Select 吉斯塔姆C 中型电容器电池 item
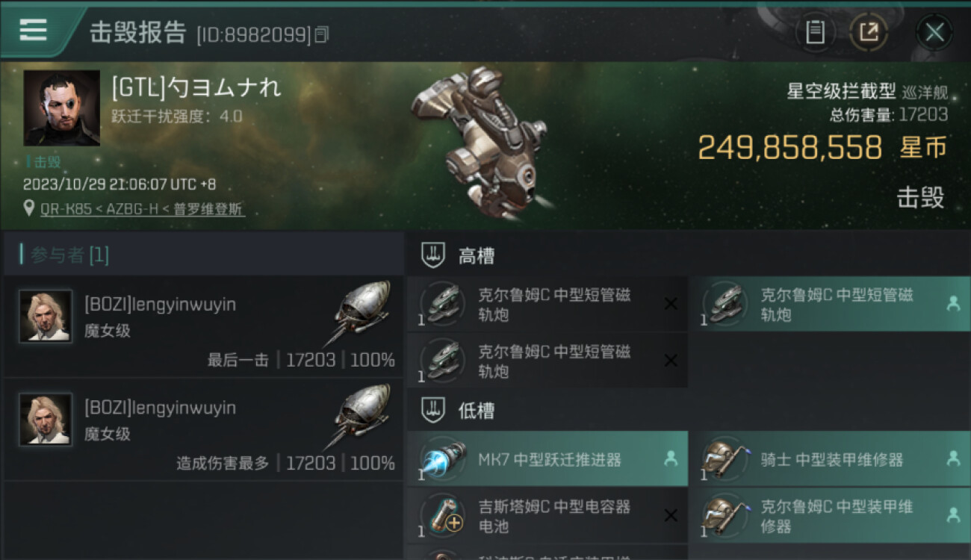 547,515
